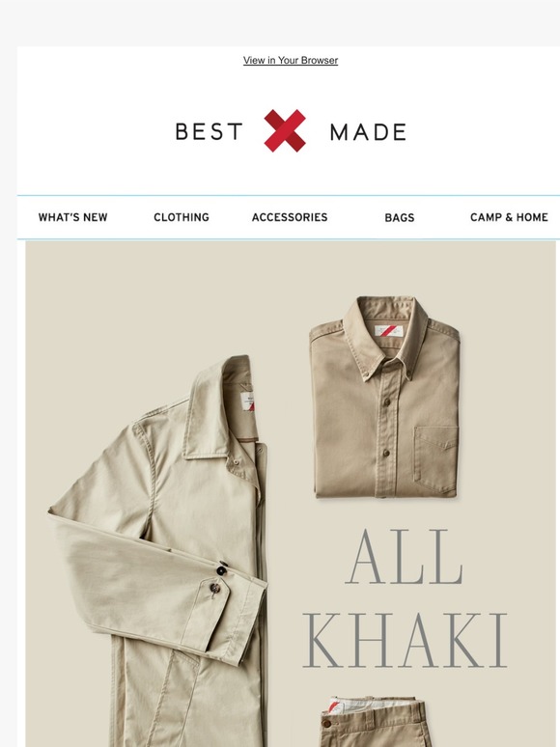The width and height of the screenshot is (560, 747).
Task: Go to the What's New section
Action: [73, 217]
